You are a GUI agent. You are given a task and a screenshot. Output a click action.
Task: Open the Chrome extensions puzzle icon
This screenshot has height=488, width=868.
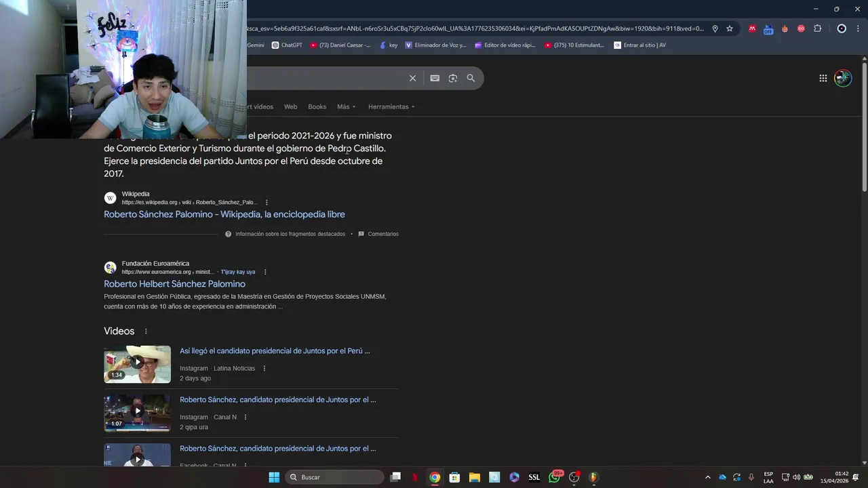817,28
